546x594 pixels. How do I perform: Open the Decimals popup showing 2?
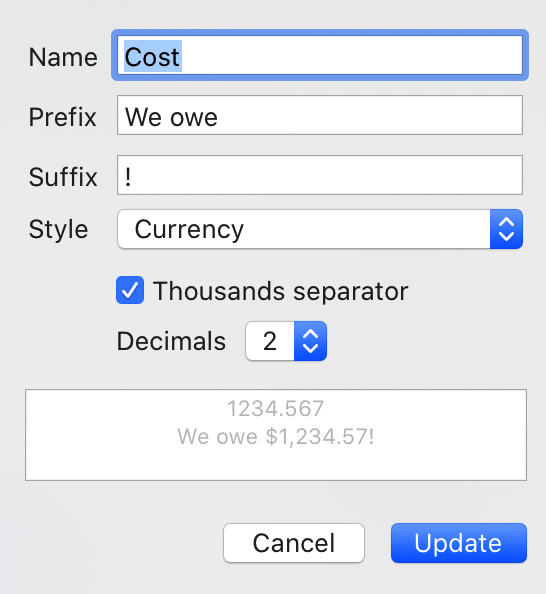pos(286,341)
